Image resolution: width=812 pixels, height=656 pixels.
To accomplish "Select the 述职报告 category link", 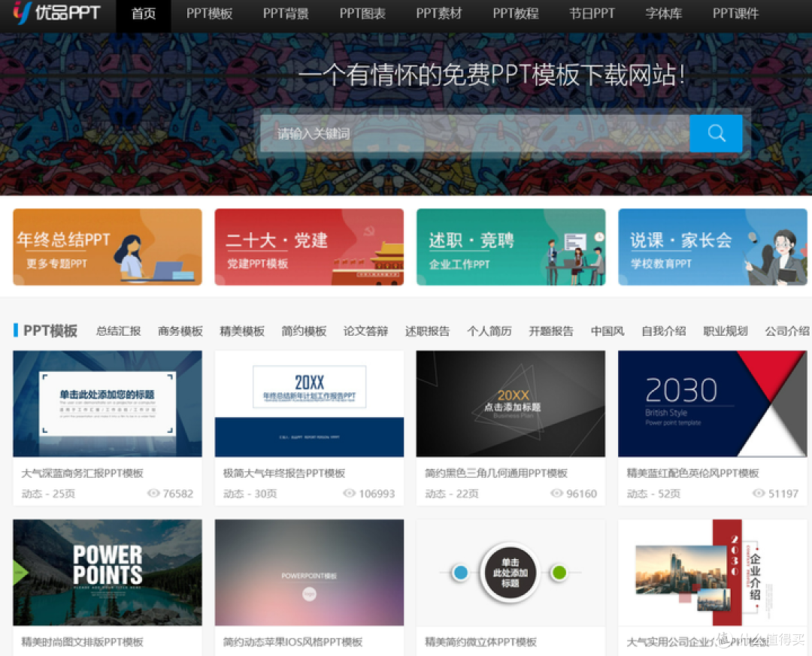I will point(427,331).
